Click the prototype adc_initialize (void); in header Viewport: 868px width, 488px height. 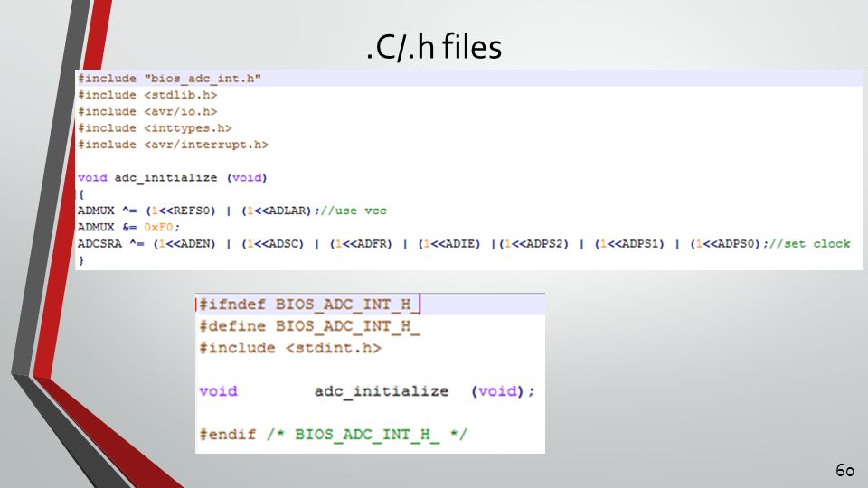pos(425,391)
